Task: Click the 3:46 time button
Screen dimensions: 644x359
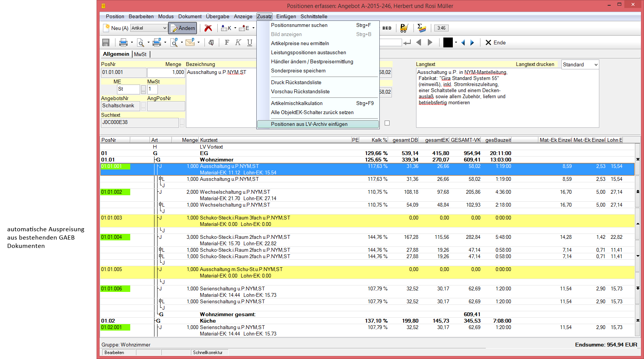Action: coord(441,28)
